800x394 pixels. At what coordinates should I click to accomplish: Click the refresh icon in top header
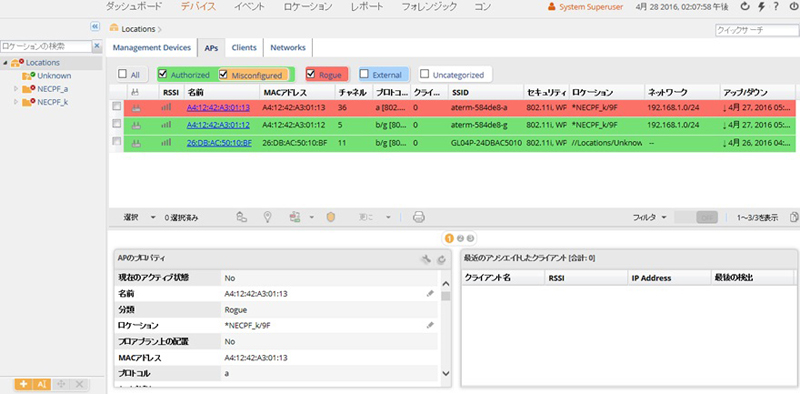(x=745, y=7)
